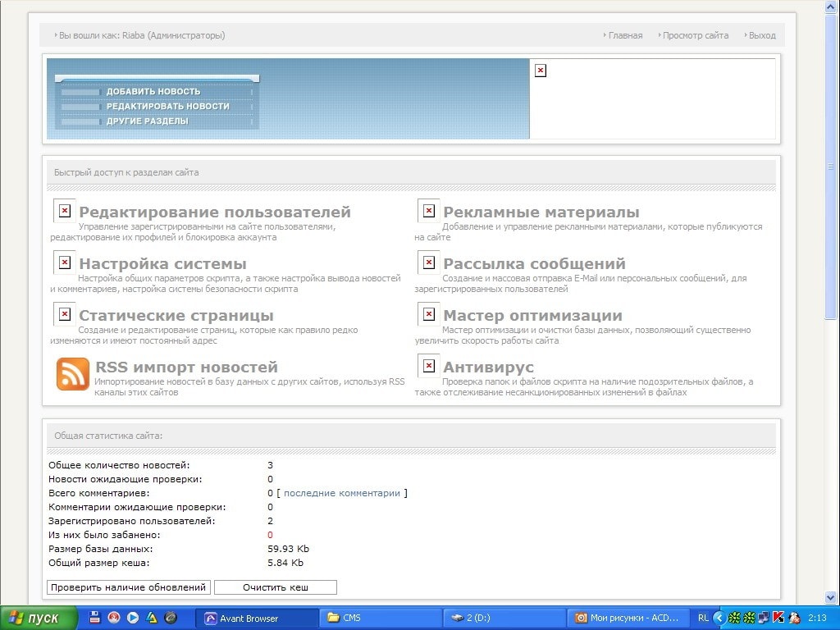The width and height of the screenshot is (840, 630).
Task: Open the Рекламные материалы section icon
Action: [x=428, y=211]
